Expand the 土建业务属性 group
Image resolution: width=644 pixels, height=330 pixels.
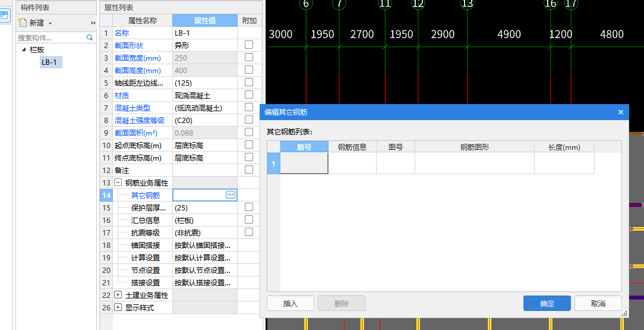coord(118,295)
